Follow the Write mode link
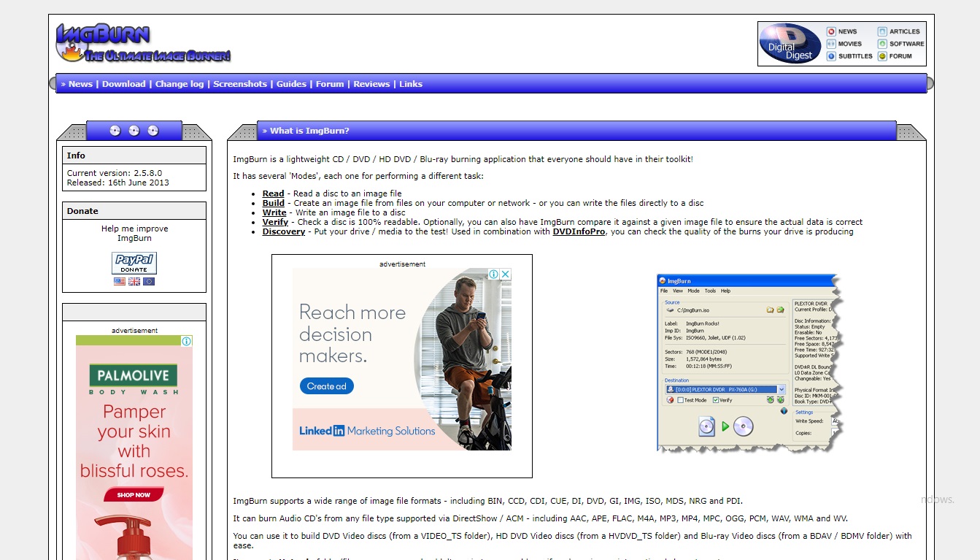Screen dimensions: 980x560 click(x=274, y=212)
